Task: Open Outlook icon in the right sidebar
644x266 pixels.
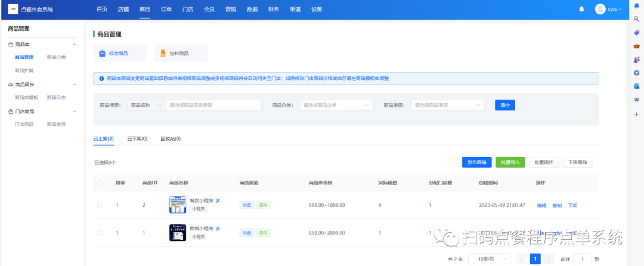Action: (636, 86)
